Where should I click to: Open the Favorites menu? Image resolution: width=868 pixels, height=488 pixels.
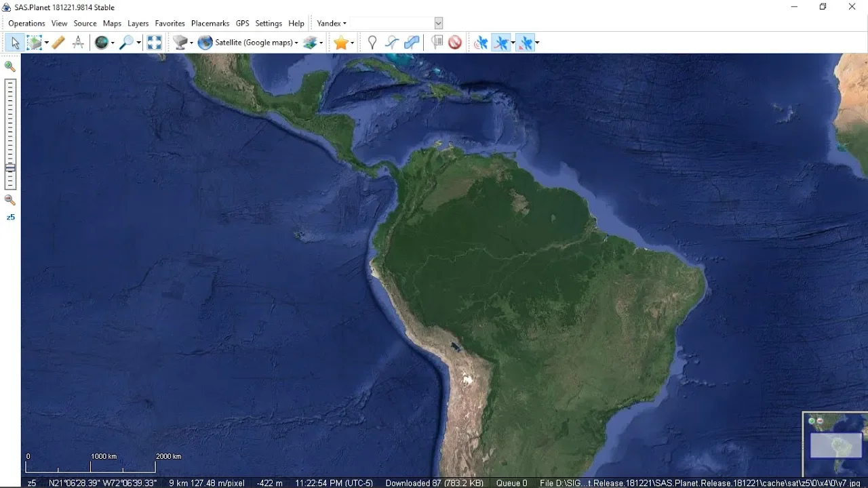tap(170, 23)
